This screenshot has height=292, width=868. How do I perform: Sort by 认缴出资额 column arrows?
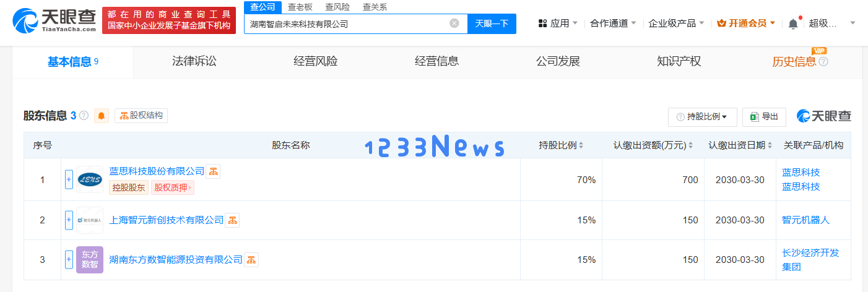tap(690, 145)
